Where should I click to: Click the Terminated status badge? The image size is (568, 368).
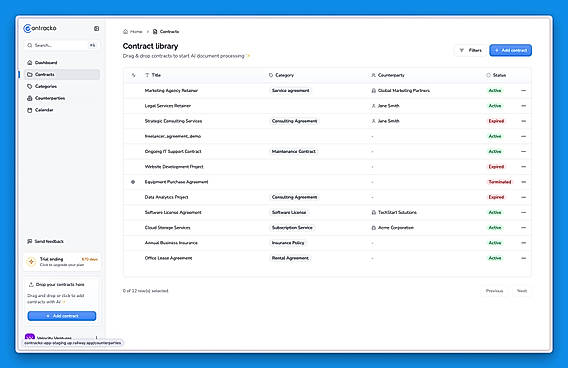coord(500,182)
